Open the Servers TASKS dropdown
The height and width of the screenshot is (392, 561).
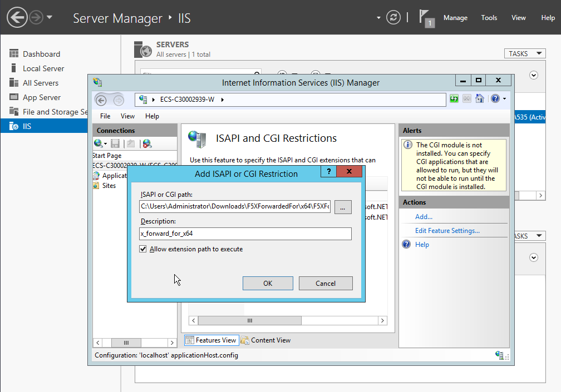click(x=525, y=53)
